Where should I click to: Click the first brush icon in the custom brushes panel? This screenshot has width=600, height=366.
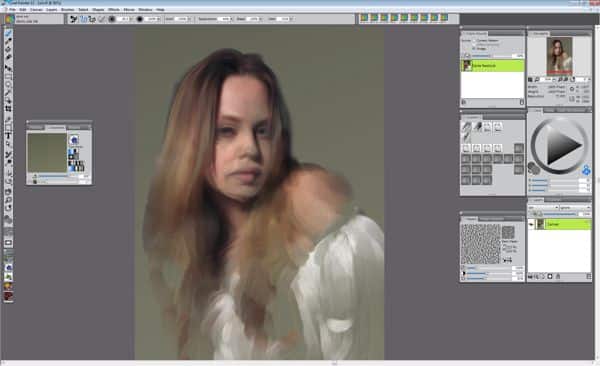tap(466, 126)
